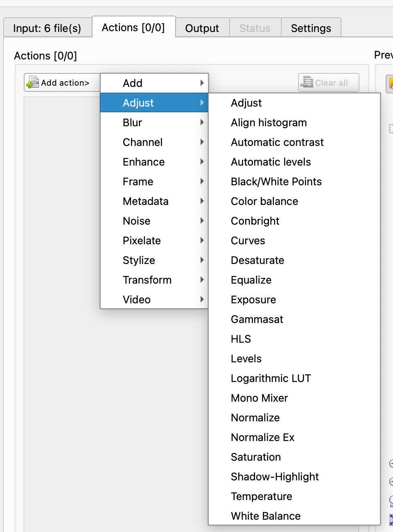
Task: Switch to the Output tab
Action: (x=202, y=28)
